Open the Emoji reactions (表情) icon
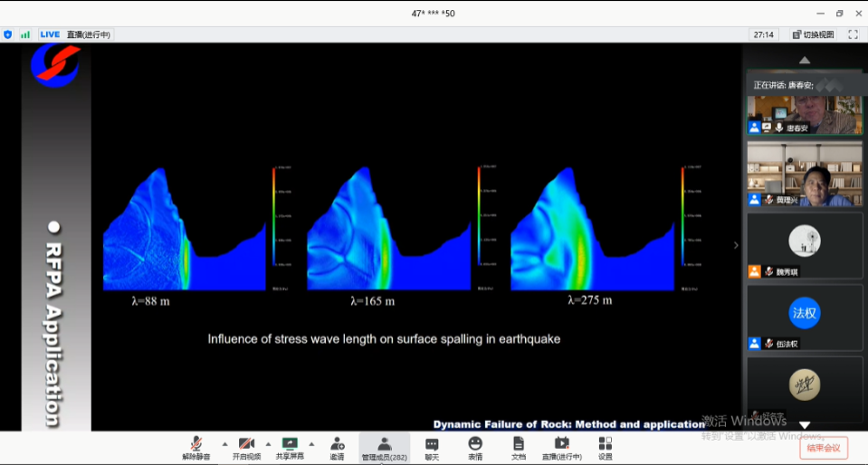868x465 pixels. [475, 447]
